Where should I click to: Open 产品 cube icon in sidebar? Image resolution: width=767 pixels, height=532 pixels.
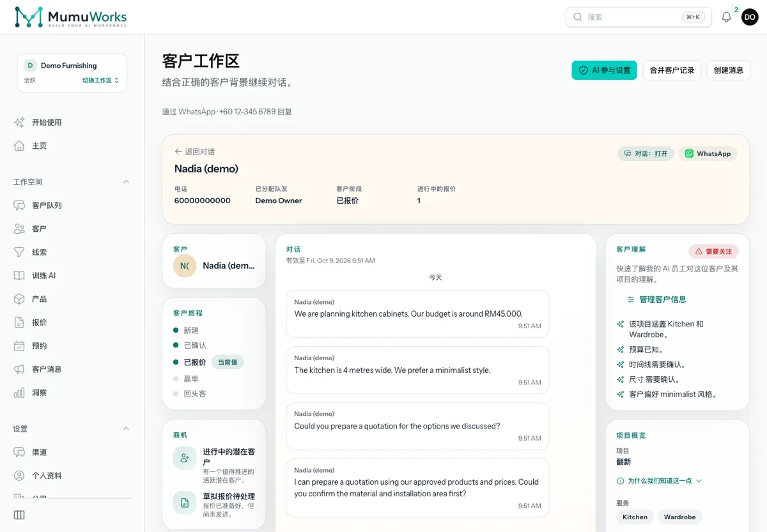pos(19,299)
